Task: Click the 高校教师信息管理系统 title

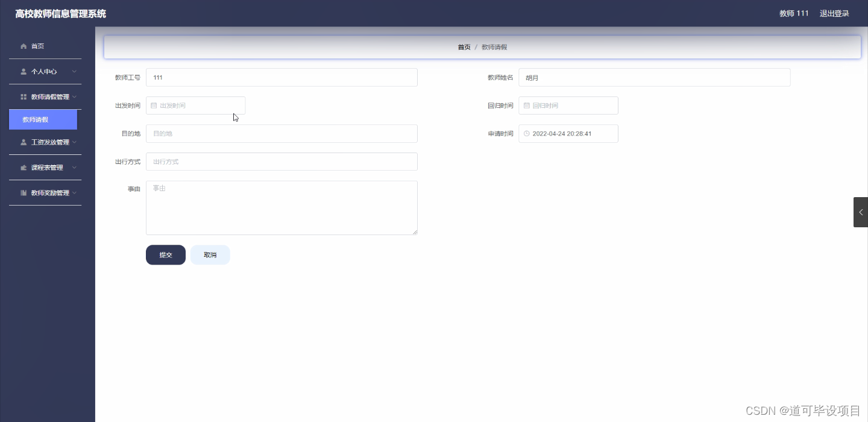Action: pyautogui.click(x=60, y=13)
